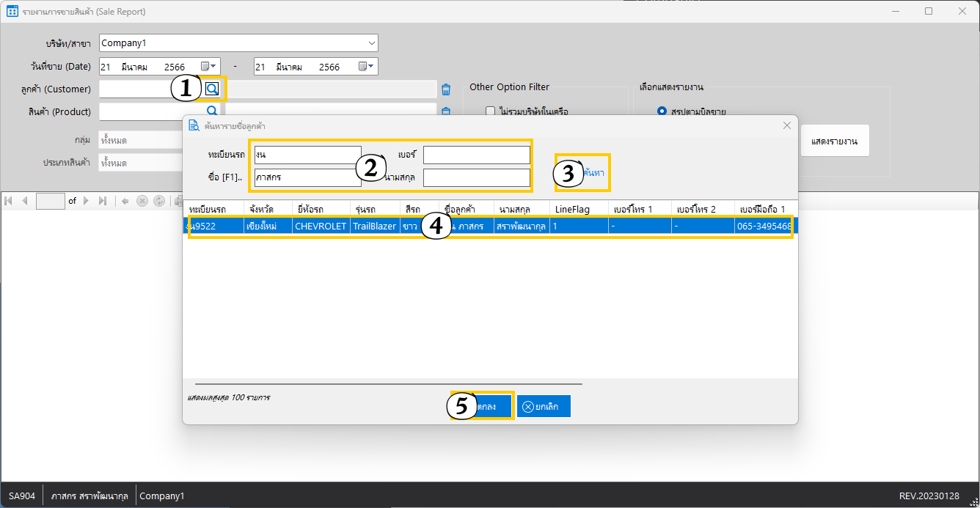Click the Product search magnifier icon

(212, 111)
